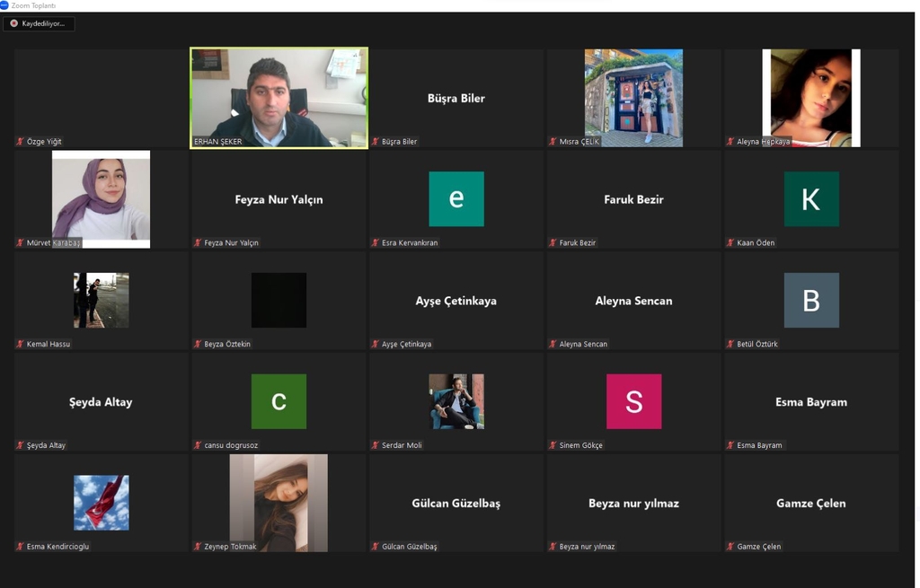Select the teal "e" avatar of Esra Kervankıran
This screenshot has width=920, height=588.
(456, 198)
